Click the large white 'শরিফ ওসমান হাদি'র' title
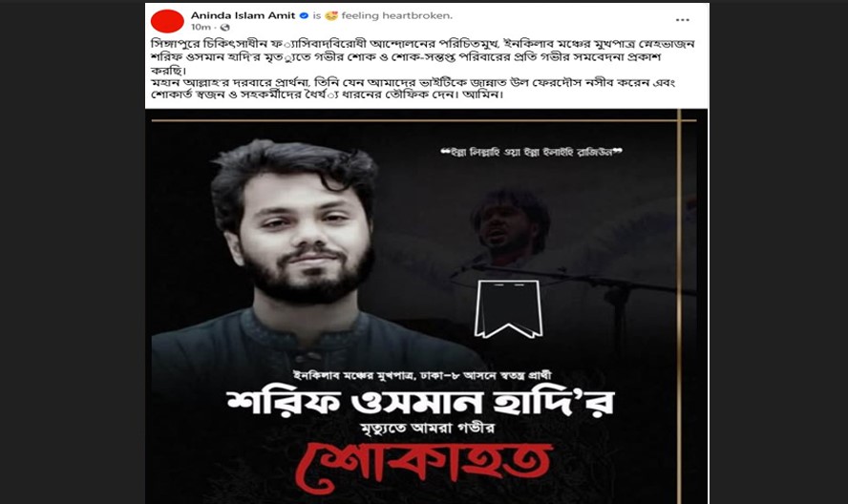The height and width of the screenshot is (504, 848). tap(421, 402)
